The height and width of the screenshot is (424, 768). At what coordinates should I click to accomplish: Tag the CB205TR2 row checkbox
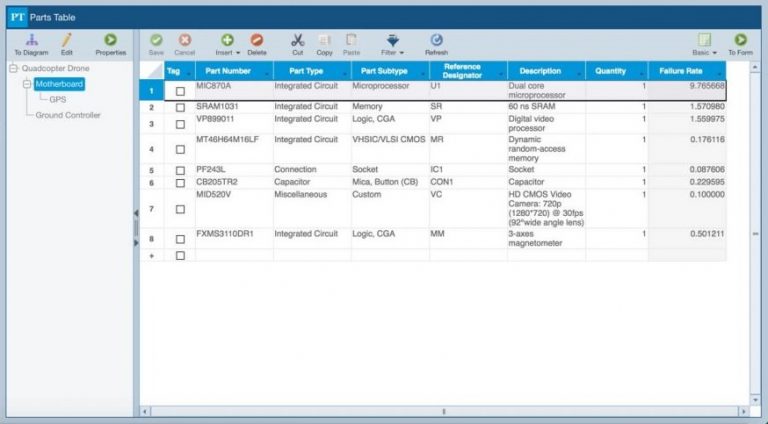pyautogui.click(x=180, y=183)
